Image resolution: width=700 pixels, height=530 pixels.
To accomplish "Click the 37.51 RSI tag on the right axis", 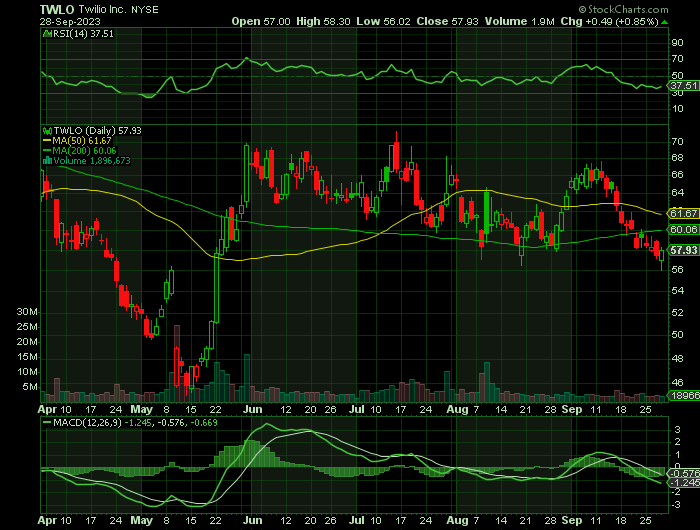I will click(683, 85).
